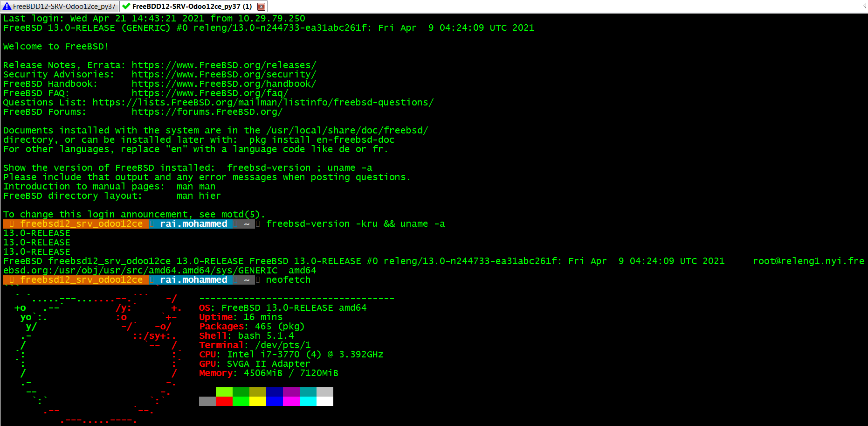The image size is (868, 426).
Task: Open the FreeBSD releases URL
Action: (224, 65)
